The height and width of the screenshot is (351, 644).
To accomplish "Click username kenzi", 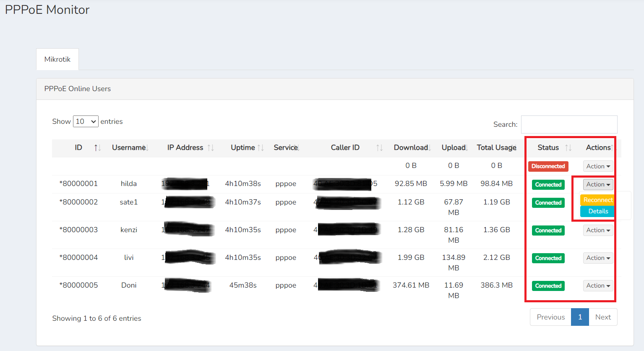I will pyautogui.click(x=129, y=230).
